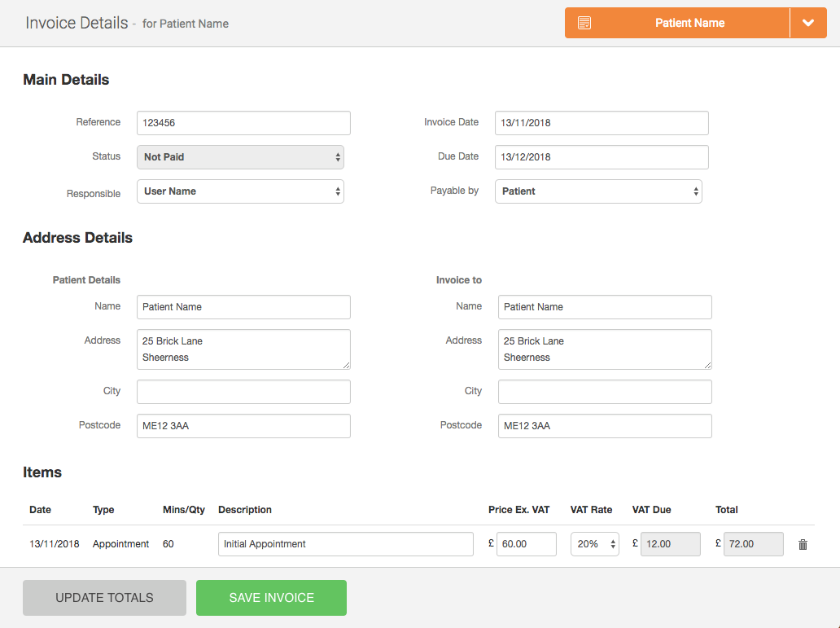Change the VAT Rate 20% dropdown

[x=595, y=544]
